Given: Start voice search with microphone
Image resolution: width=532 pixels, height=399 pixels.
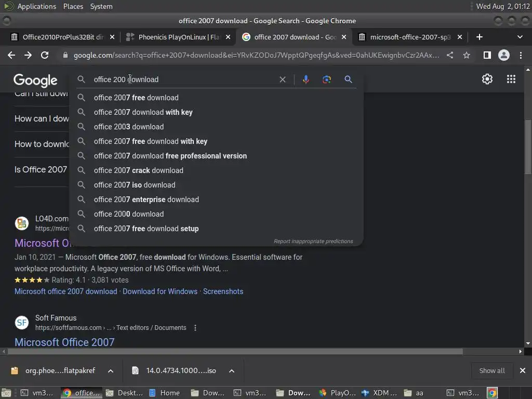Looking at the screenshot, I should pos(305,79).
